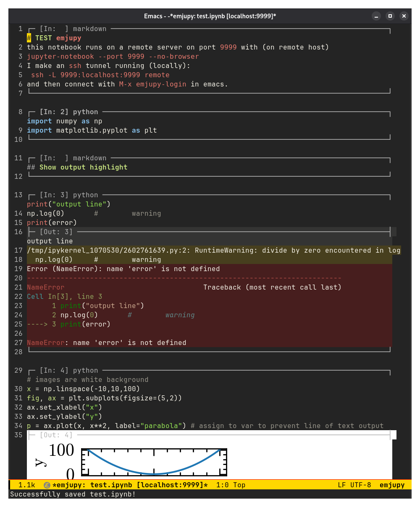Click the '[Out: 4]' output header
The image size is (420, 507).
pos(56,435)
